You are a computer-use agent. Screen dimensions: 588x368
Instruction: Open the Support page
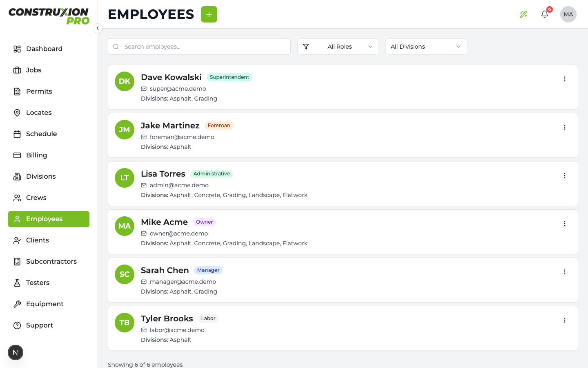click(x=49, y=325)
